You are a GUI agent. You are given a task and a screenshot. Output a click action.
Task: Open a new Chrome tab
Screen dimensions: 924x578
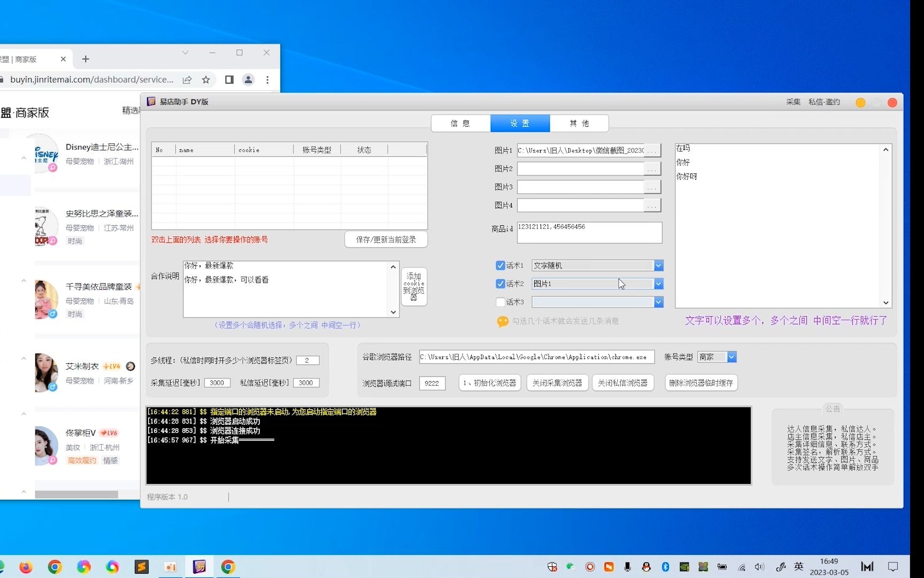click(x=86, y=59)
